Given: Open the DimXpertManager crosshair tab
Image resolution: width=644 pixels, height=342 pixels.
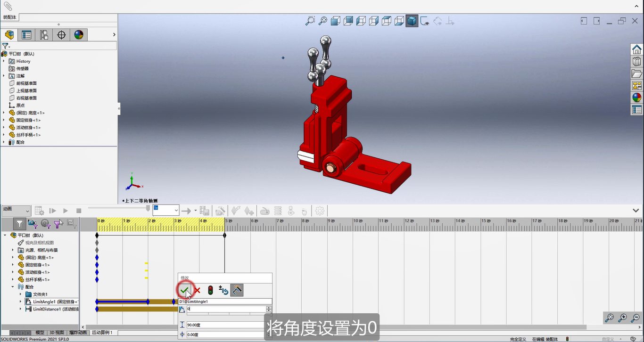Looking at the screenshot, I should (61, 35).
